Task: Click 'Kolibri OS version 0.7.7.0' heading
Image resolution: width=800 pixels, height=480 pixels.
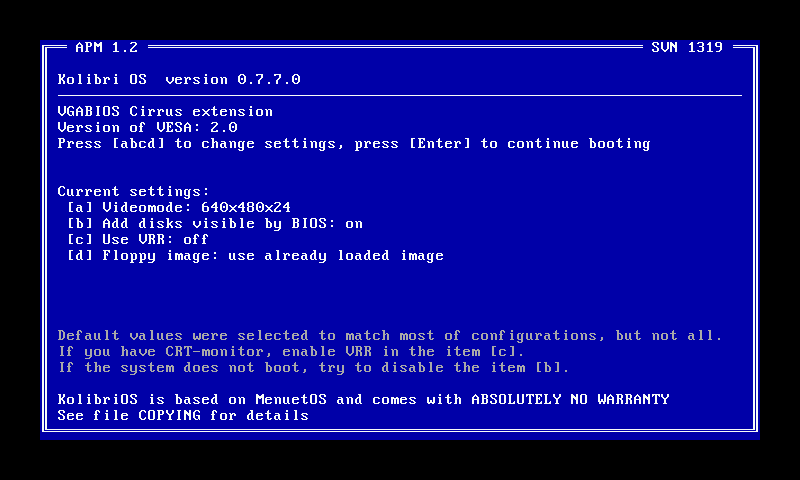Action: click(179, 80)
